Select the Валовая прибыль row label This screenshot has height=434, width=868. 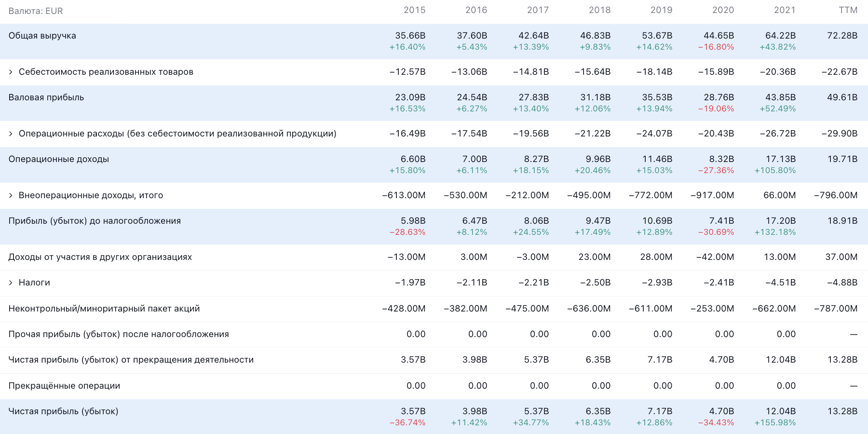[x=46, y=97]
